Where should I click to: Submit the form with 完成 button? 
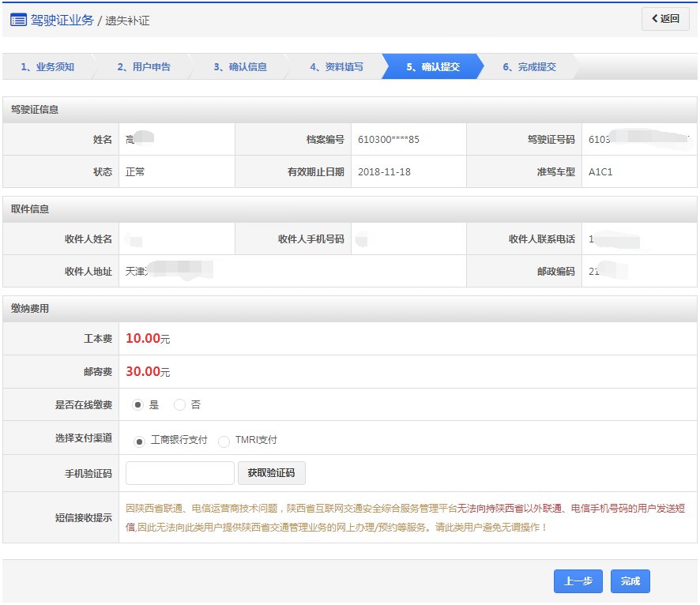click(x=630, y=581)
